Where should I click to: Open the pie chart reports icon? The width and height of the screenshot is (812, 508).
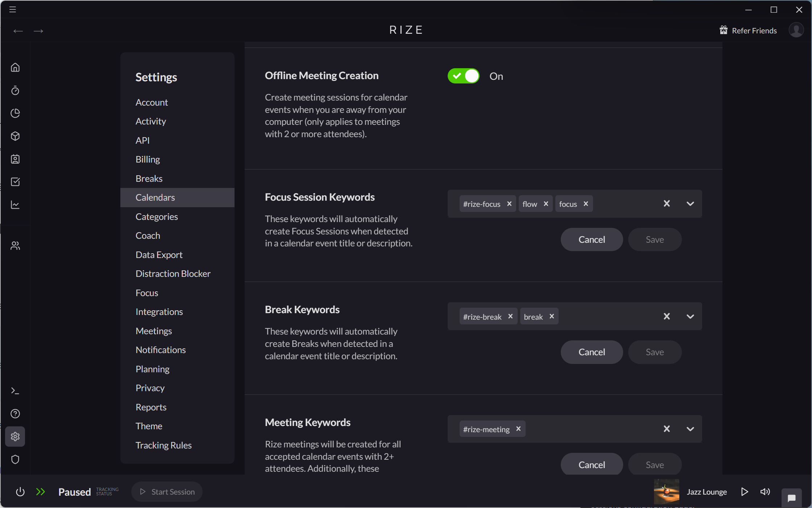click(x=15, y=113)
